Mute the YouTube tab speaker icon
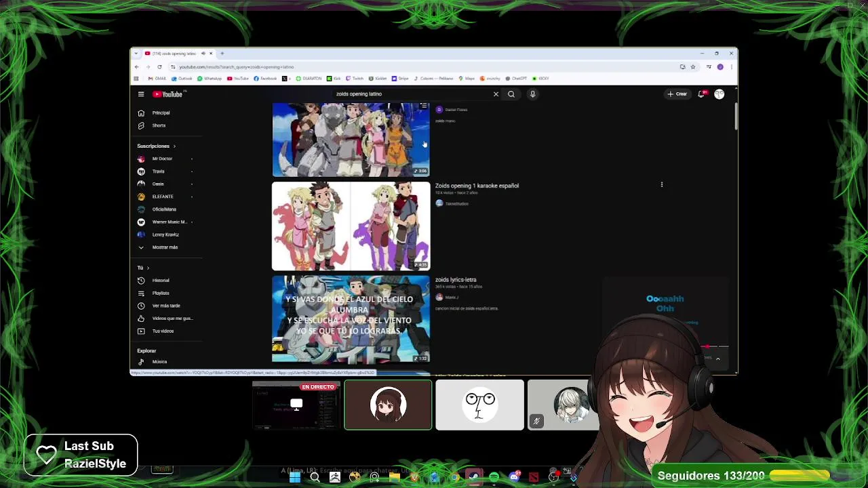 [203, 54]
